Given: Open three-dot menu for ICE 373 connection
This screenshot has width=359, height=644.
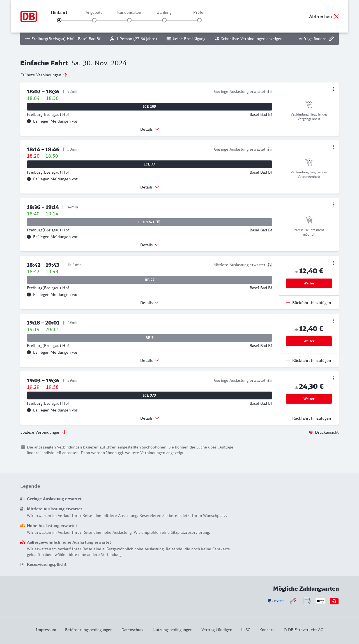Looking at the screenshot, I should point(333,378).
